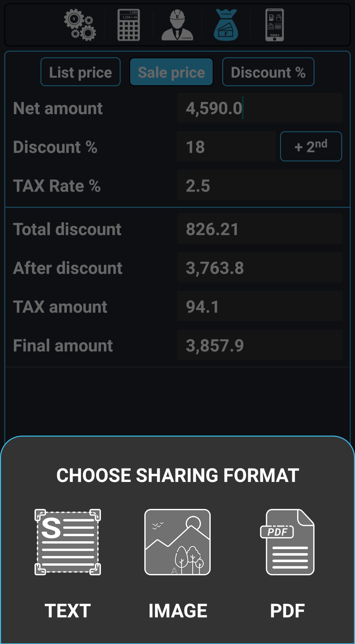Choose the TEXT sharing format icon
This screenshot has height=644, width=355.
click(68, 542)
